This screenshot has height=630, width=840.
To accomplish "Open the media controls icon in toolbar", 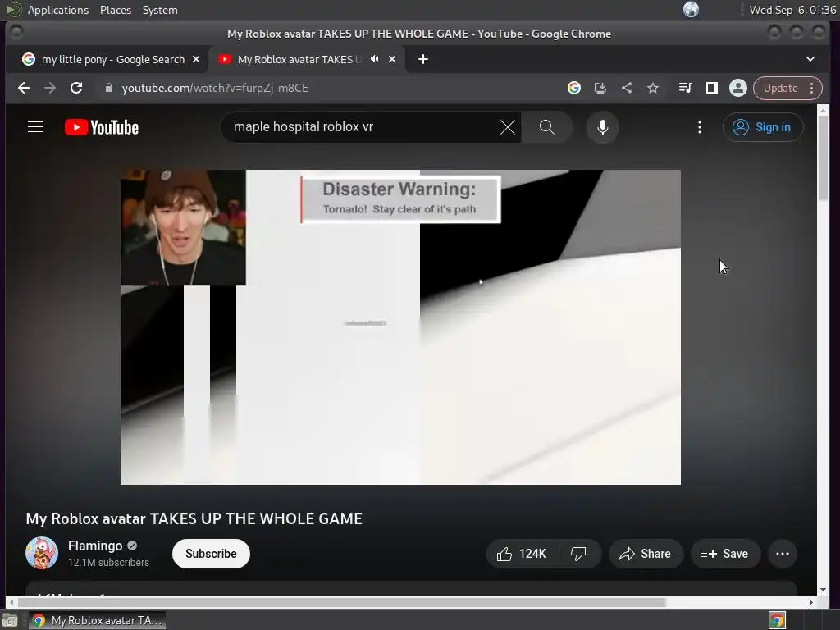I will pyautogui.click(x=685, y=88).
